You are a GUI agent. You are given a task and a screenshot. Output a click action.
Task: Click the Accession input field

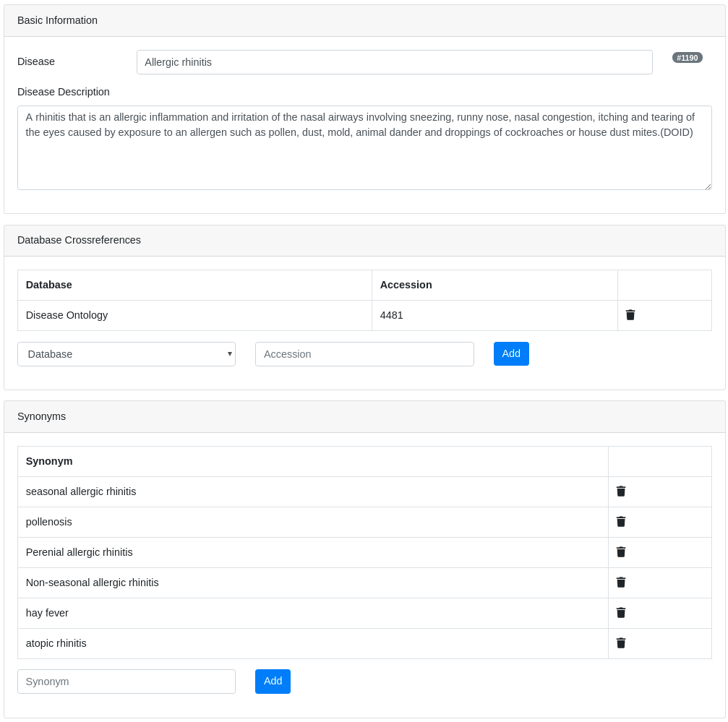pyautogui.click(x=364, y=354)
